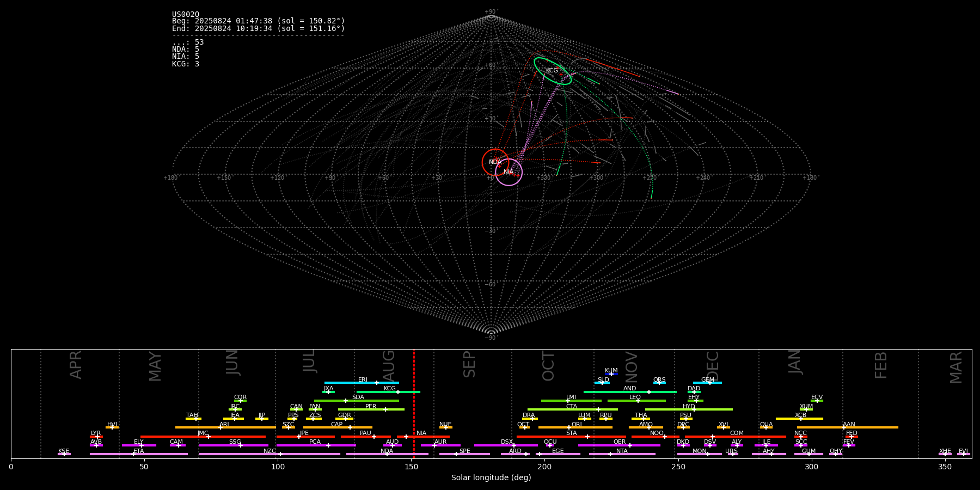The image size is (980, 490).
Task: Click the -60 latitude label on sky map
Action: (491, 284)
